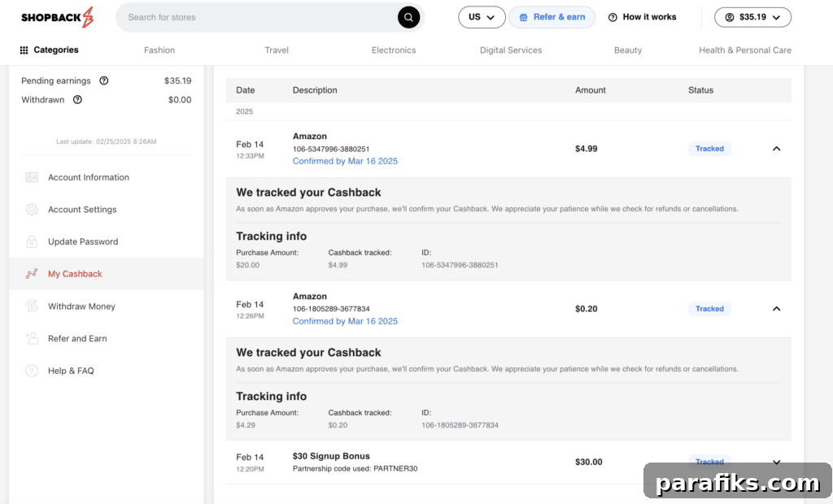Image resolution: width=833 pixels, height=504 pixels.
Task: Click the profile icon in the balance button
Action: coord(730,18)
